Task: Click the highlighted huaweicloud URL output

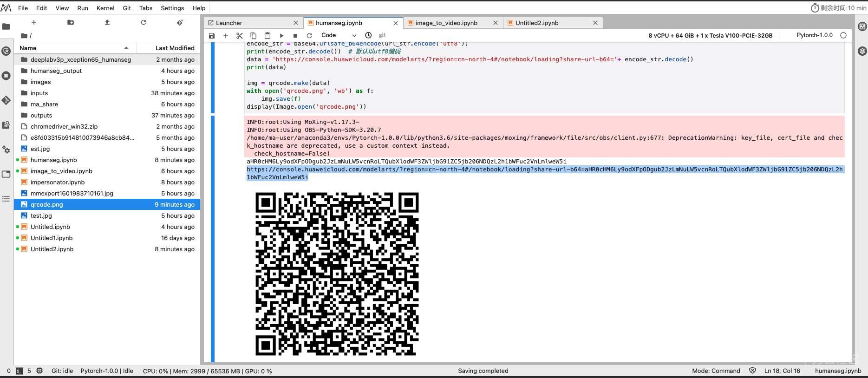Action: point(545,173)
